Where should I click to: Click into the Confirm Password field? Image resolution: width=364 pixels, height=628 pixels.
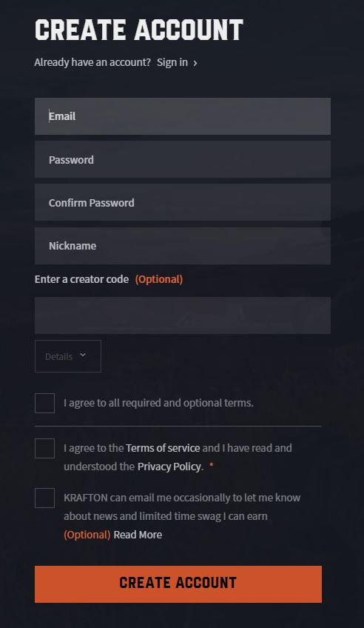pos(183,202)
